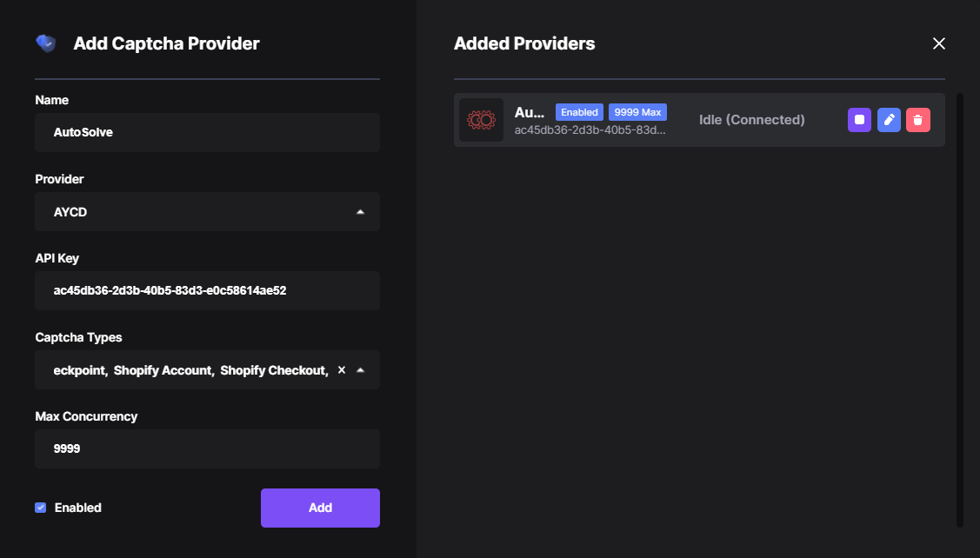Screen dimensions: 980x558
Task: Click the Added Providers scrollbar
Action: [960, 310]
